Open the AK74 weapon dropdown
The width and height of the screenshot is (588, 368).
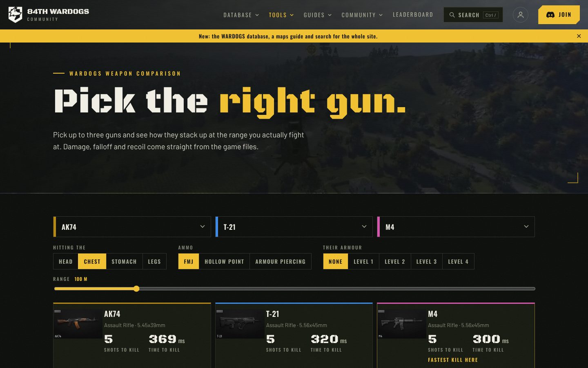pyautogui.click(x=132, y=227)
